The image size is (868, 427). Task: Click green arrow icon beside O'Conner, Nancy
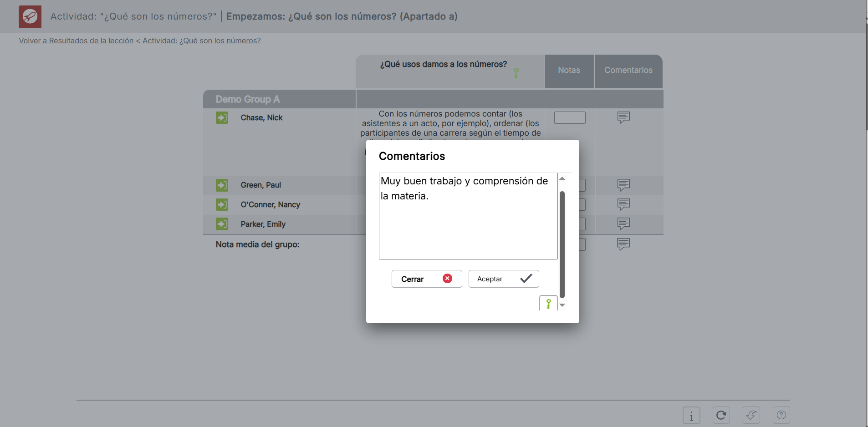click(x=222, y=205)
